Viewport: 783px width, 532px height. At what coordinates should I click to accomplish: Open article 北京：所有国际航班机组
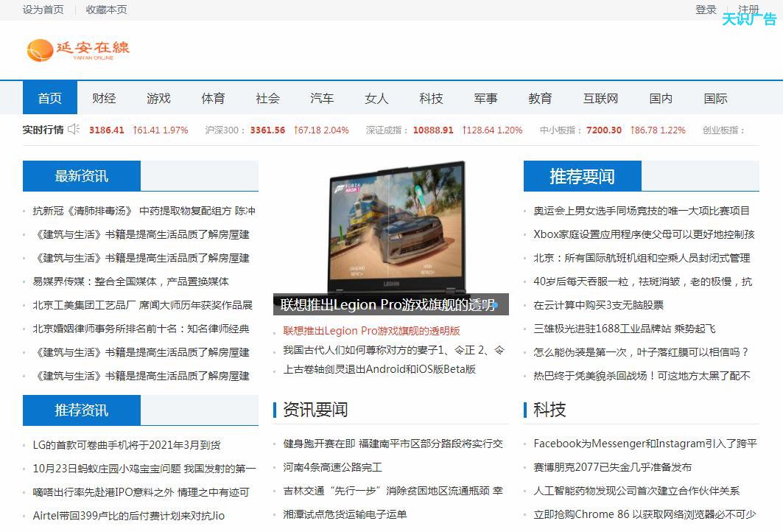click(x=642, y=258)
